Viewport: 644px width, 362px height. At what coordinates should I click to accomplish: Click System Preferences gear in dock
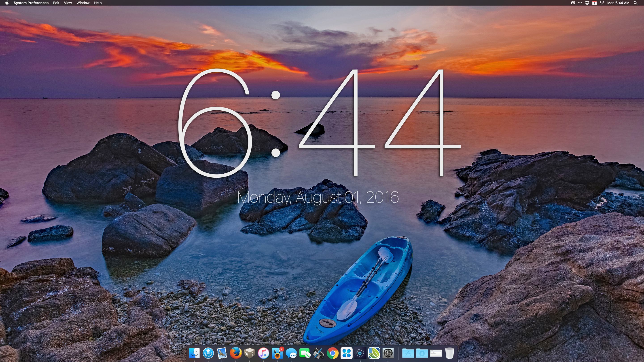[388, 353]
